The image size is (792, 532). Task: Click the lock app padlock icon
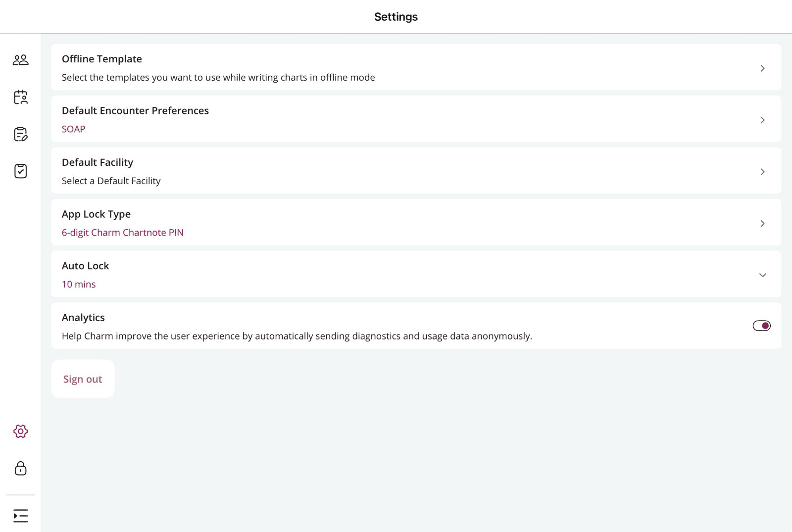20,468
